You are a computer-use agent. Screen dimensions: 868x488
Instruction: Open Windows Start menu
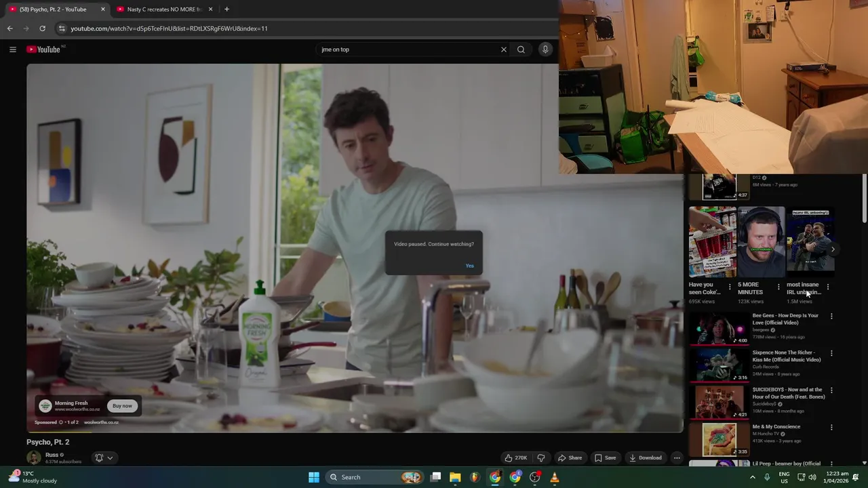313,477
